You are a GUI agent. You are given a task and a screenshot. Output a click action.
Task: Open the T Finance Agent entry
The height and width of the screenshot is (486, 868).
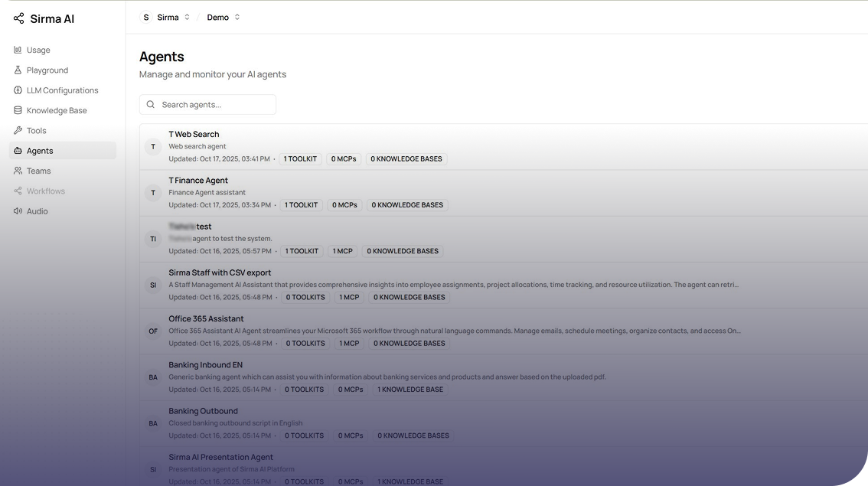click(198, 181)
